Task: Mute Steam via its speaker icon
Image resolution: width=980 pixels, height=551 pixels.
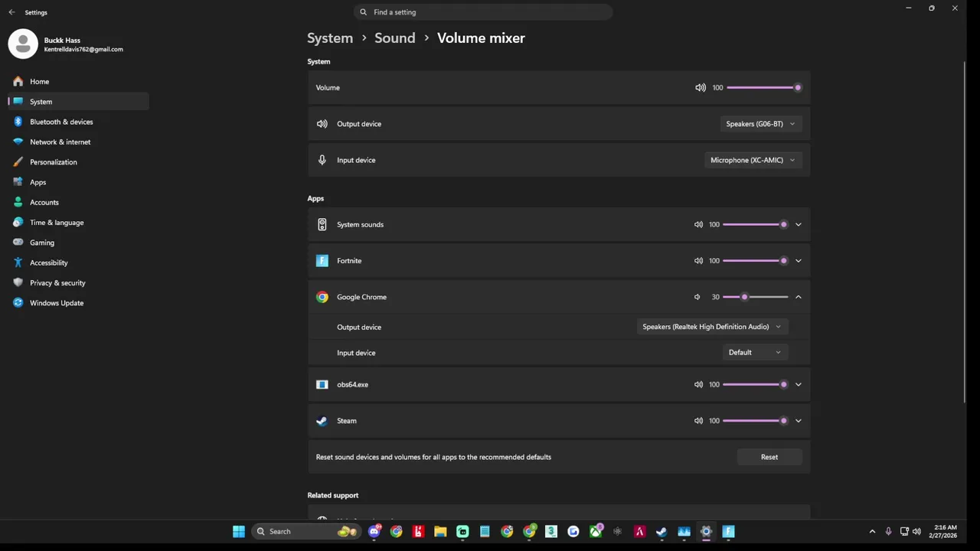Action: pos(698,420)
